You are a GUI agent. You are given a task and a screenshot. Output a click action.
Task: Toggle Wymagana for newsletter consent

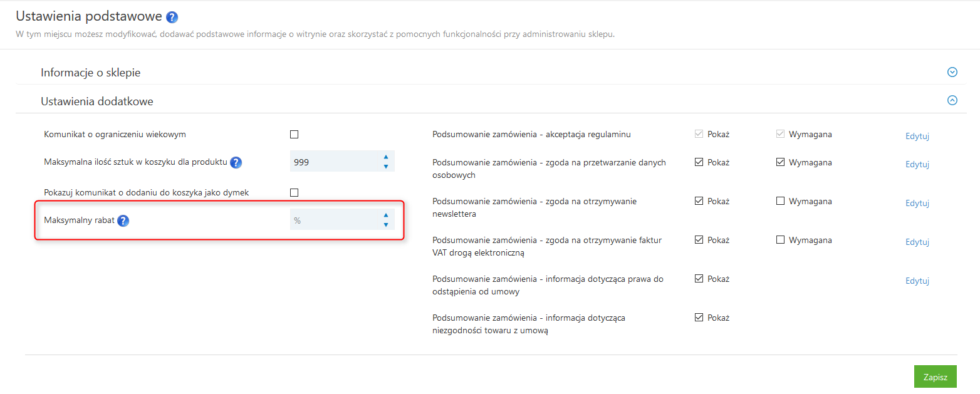tap(780, 201)
